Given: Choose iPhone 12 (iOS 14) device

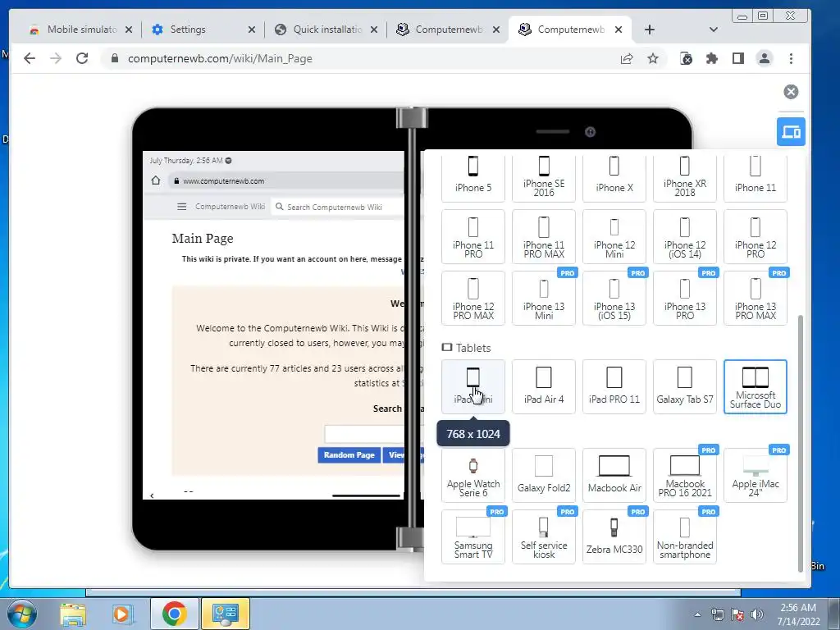Looking at the screenshot, I should coord(685,237).
